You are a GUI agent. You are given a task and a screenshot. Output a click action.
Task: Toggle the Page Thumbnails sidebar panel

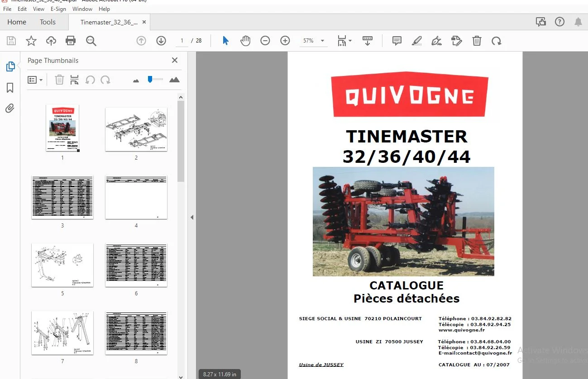click(x=10, y=67)
